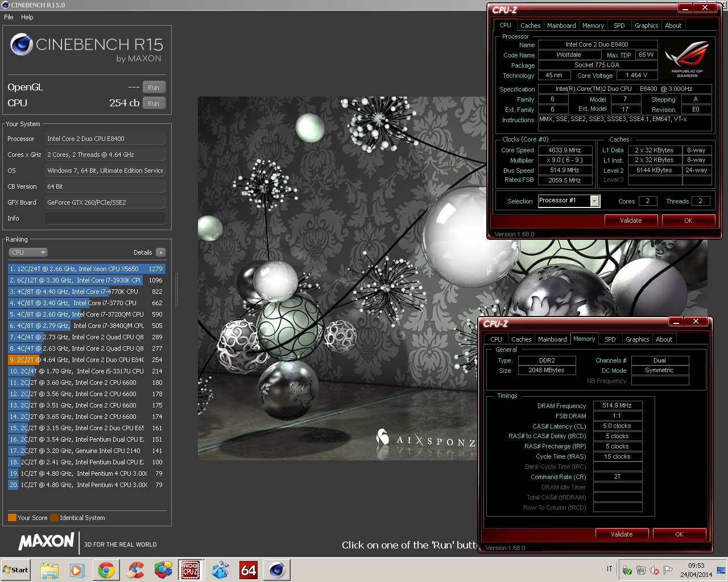Open the Start menu

[x=16, y=570]
